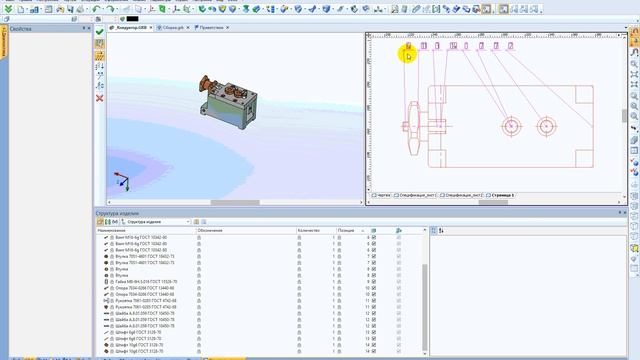Click the table icon right of structure dropdown

tap(196, 222)
